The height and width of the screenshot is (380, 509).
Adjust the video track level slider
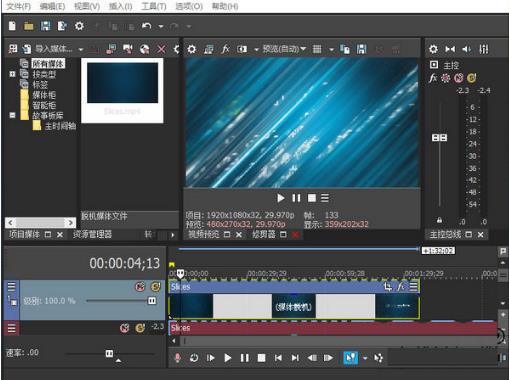point(152,301)
